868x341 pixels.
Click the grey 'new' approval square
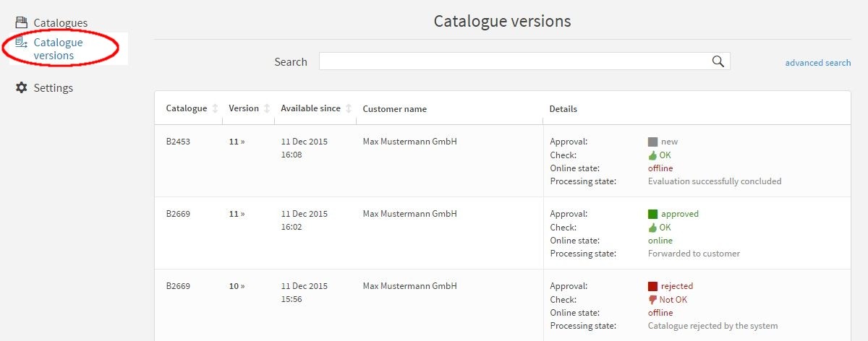coord(652,142)
